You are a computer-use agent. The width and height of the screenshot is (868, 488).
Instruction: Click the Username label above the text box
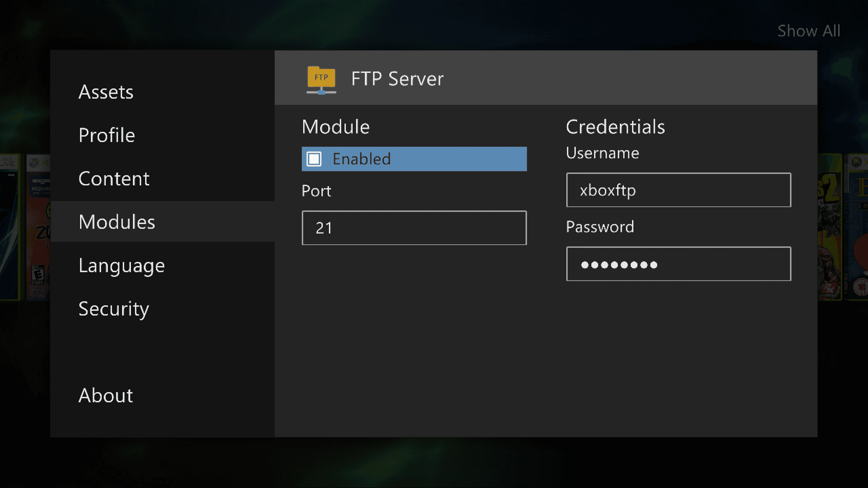pyautogui.click(x=602, y=153)
